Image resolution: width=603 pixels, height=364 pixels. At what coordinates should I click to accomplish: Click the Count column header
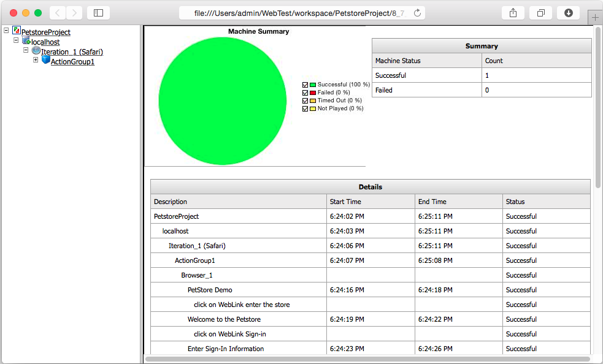coord(537,61)
